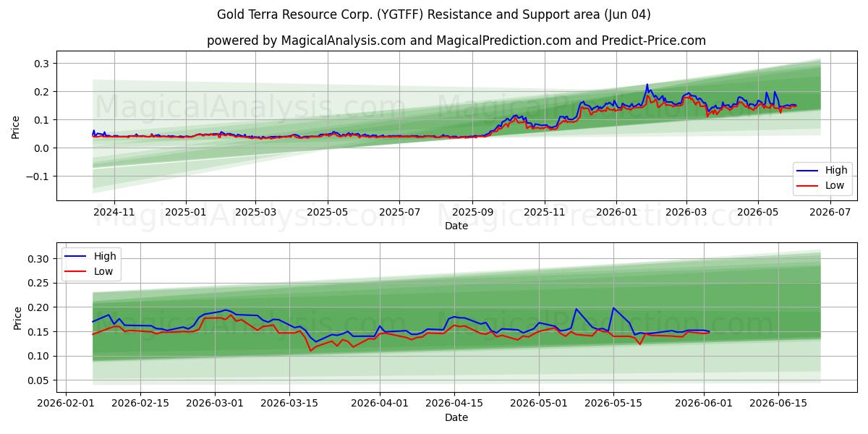Click the '2025-09' date tick

(x=472, y=212)
